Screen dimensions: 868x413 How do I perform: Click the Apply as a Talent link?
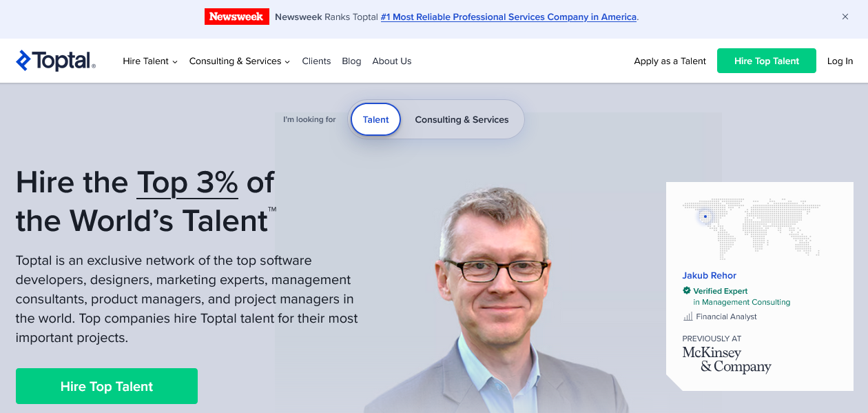point(670,61)
